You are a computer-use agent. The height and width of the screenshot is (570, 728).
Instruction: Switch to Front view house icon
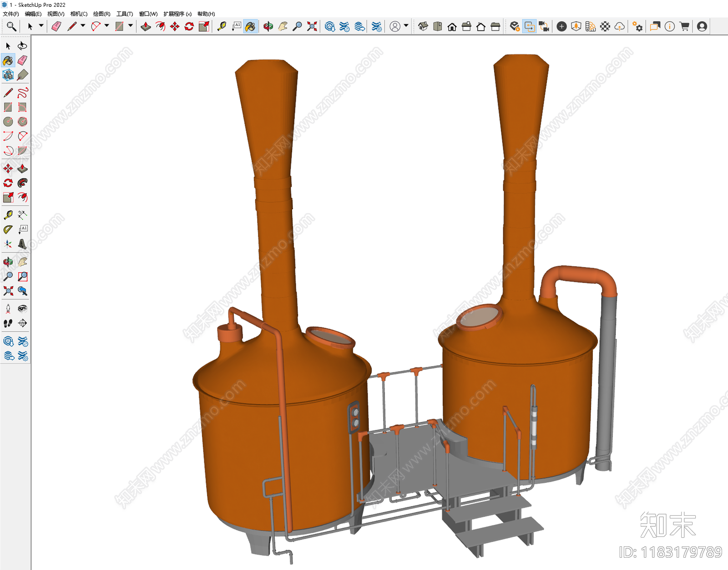452,26
